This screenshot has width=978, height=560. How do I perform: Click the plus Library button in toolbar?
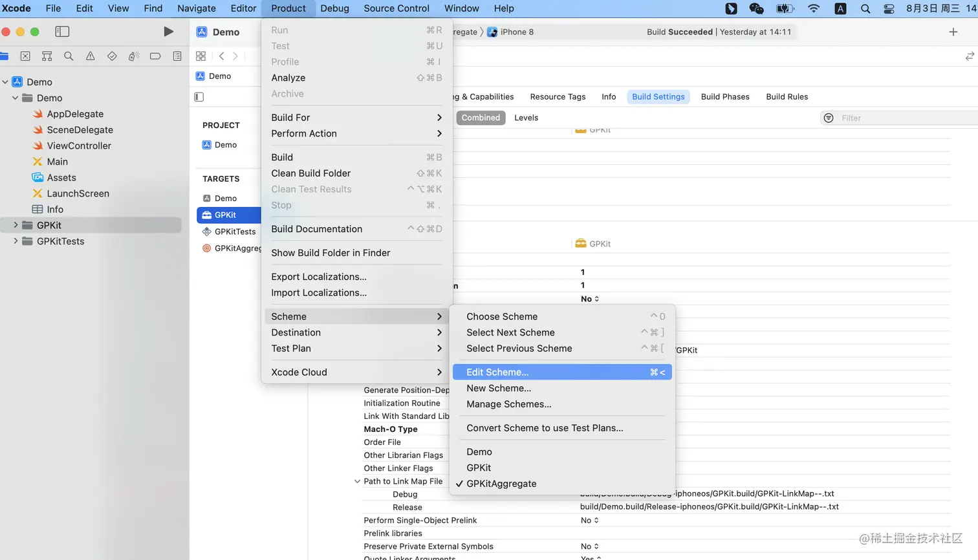(x=953, y=32)
